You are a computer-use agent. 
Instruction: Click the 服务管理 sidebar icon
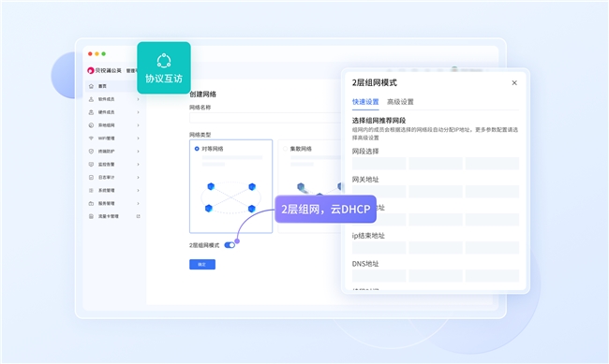[x=91, y=203]
